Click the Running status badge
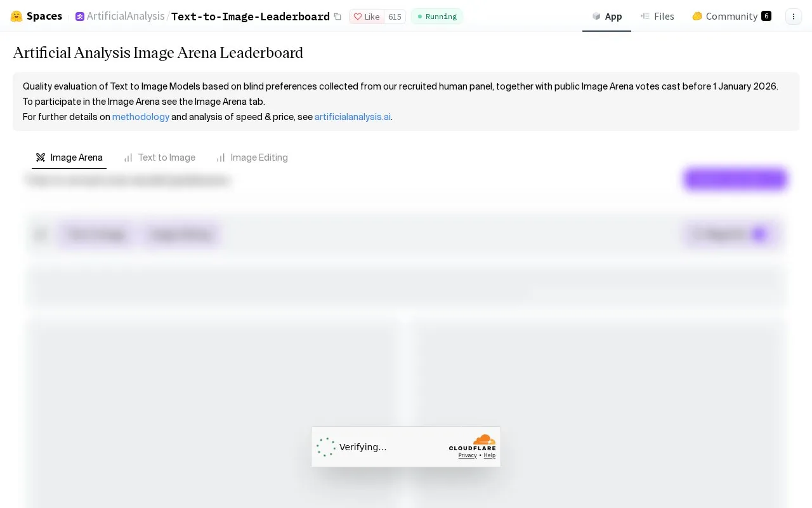The height and width of the screenshot is (508, 812). tap(436, 17)
